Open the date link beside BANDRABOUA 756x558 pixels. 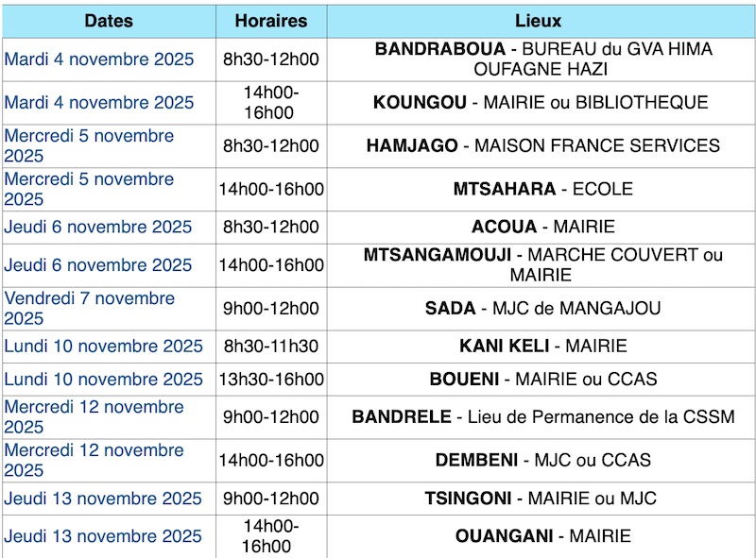coord(99,59)
